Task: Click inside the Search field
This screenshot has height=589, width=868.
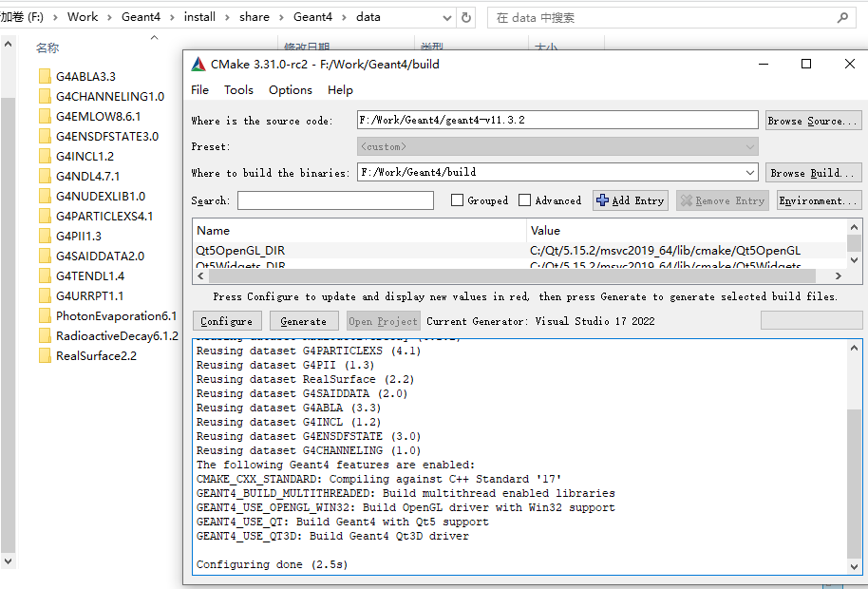Action: (335, 199)
